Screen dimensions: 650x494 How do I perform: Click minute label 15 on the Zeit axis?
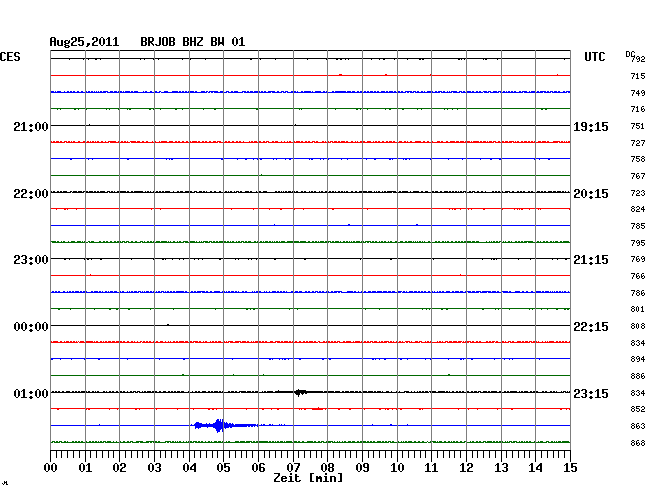pyautogui.click(x=570, y=468)
